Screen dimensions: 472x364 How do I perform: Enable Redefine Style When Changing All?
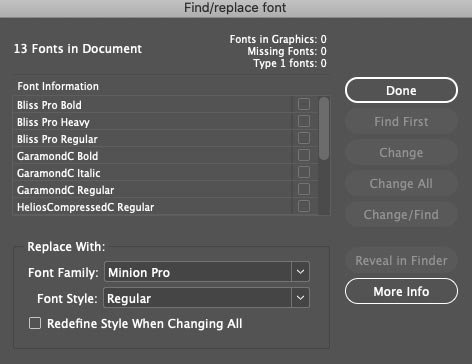click(35, 323)
